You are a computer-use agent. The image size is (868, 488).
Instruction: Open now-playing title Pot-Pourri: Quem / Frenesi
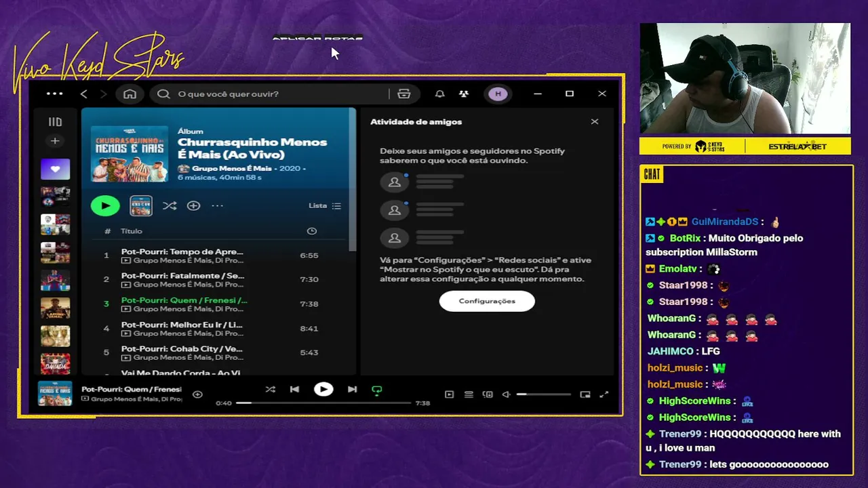click(x=132, y=389)
